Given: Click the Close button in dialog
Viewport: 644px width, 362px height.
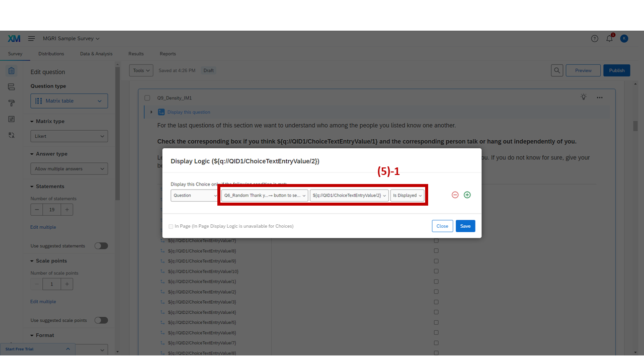Looking at the screenshot, I should 442,226.
